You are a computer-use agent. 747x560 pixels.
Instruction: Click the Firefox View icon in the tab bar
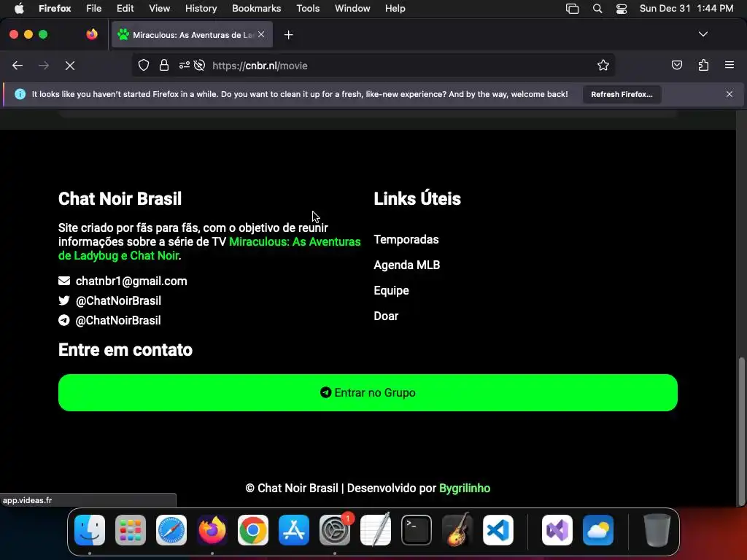[92, 34]
